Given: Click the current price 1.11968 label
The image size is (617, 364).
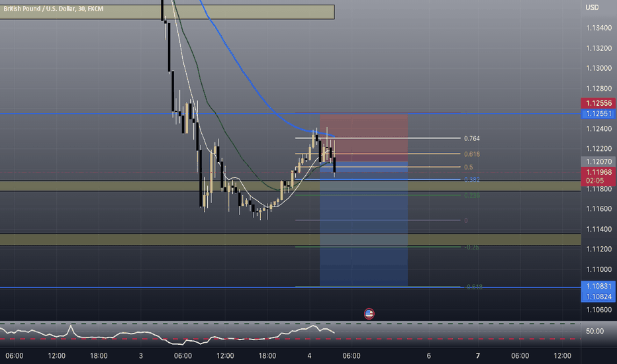Looking at the screenshot, I should [598, 172].
